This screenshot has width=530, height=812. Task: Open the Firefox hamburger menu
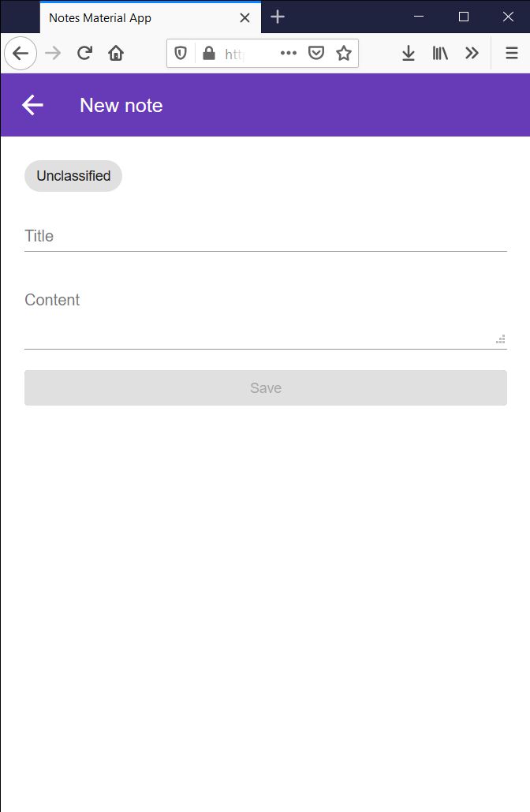[x=512, y=54]
